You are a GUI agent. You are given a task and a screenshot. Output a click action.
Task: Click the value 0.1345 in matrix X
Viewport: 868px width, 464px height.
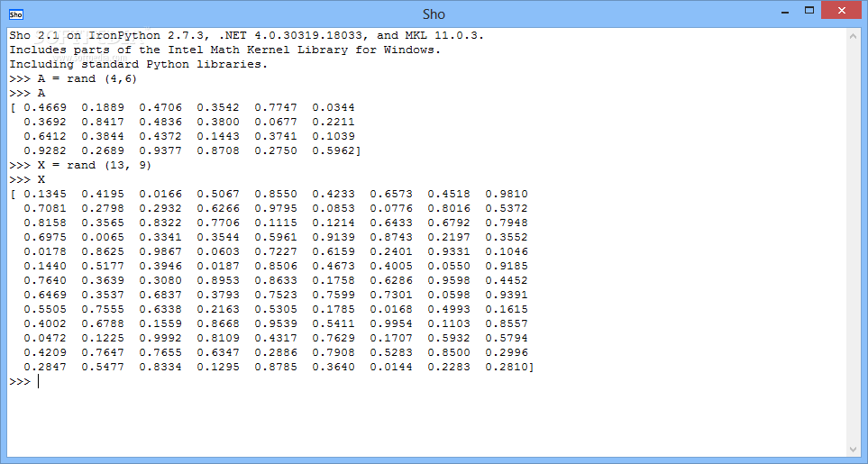click(x=45, y=194)
